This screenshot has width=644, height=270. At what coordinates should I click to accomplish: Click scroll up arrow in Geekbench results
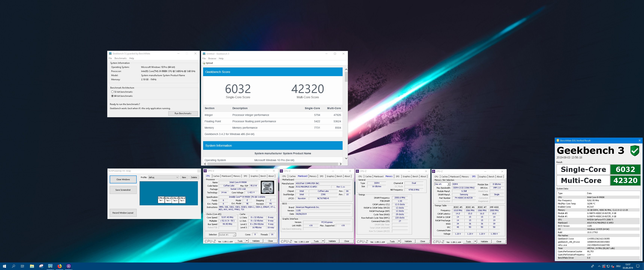346,69
